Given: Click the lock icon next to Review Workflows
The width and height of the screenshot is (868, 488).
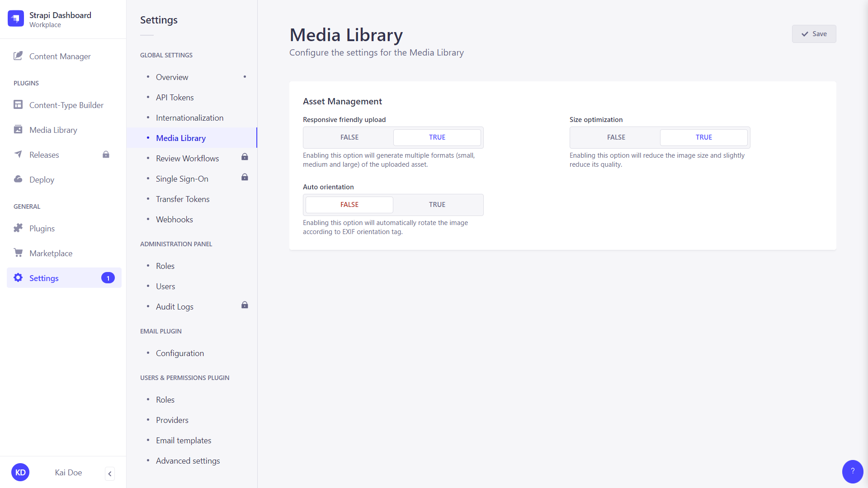Looking at the screenshot, I should 245,157.
